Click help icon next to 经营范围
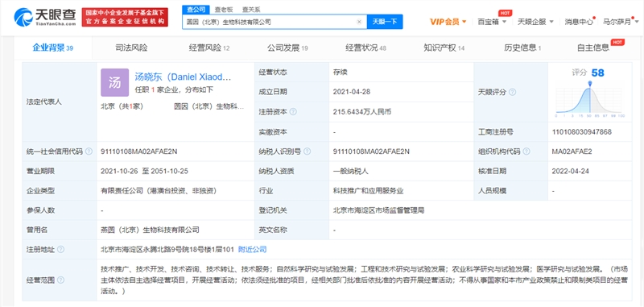644x307 pixels. coord(60,280)
